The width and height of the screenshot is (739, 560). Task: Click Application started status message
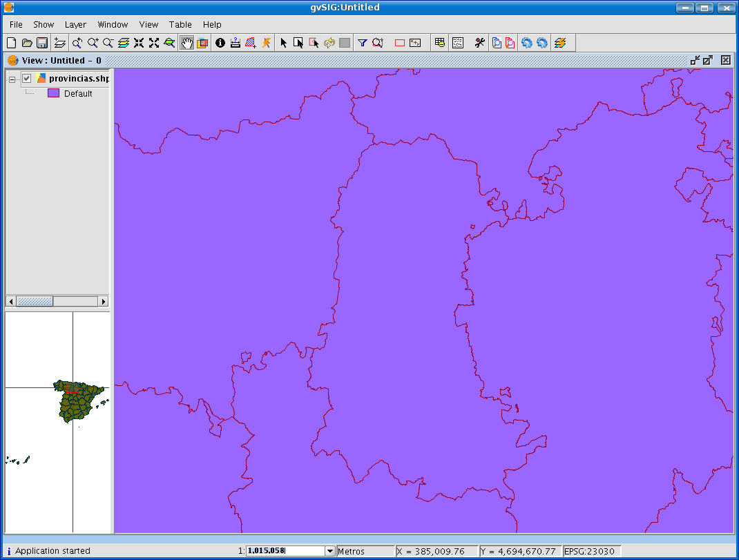coord(52,551)
